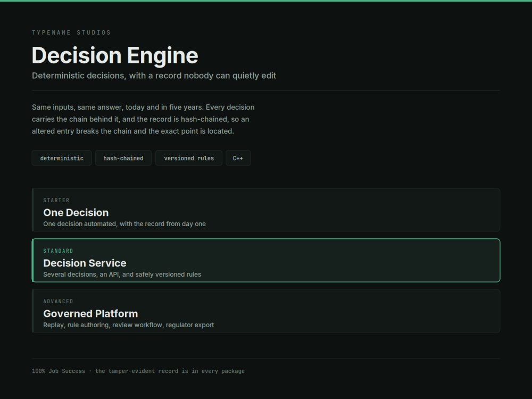
Task: Click the '100% Job Success' footer text
Action: pos(138,371)
